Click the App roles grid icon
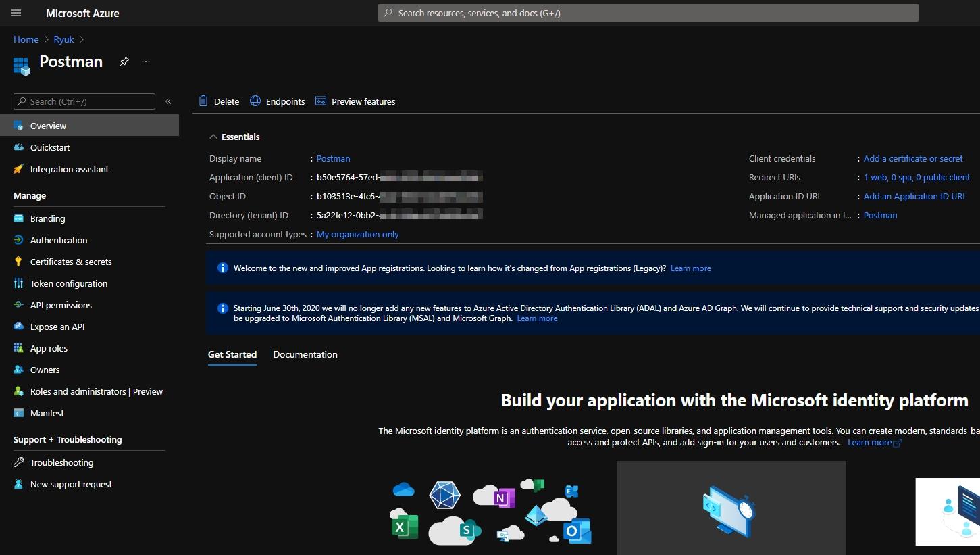The image size is (980, 555). 18,348
